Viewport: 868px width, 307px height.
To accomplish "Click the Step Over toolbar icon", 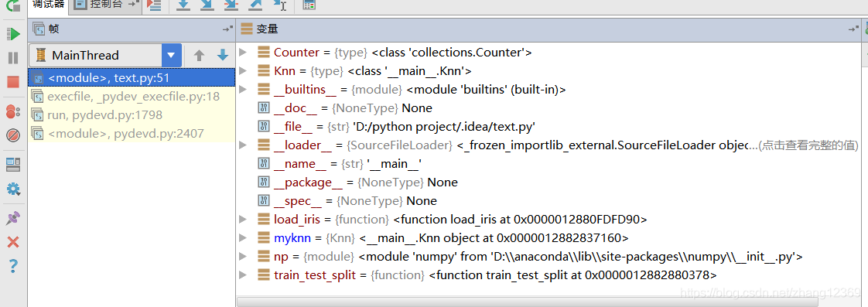I will click(184, 5).
